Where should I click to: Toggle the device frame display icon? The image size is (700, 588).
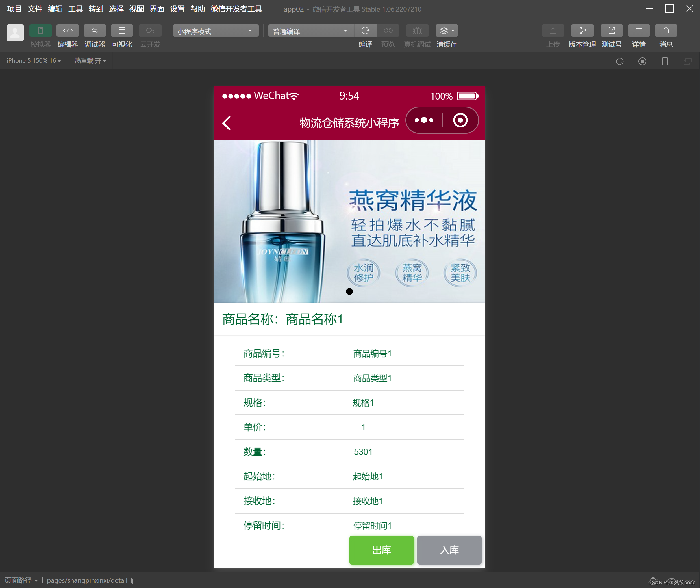point(664,61)
